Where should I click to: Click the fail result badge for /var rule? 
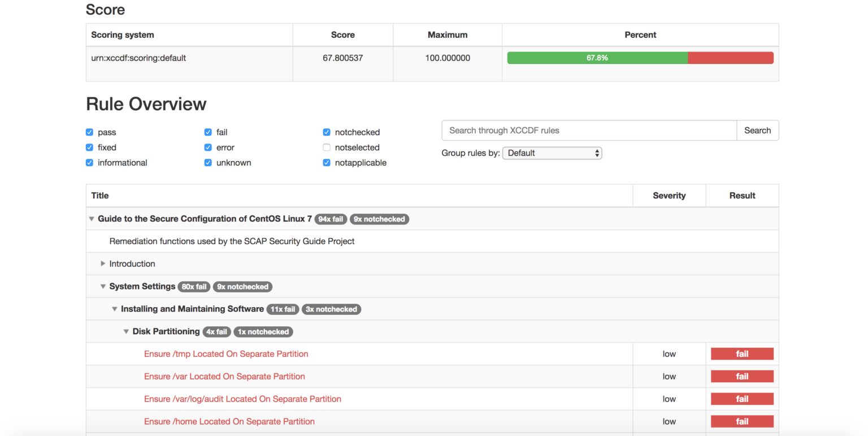(741, 377)
